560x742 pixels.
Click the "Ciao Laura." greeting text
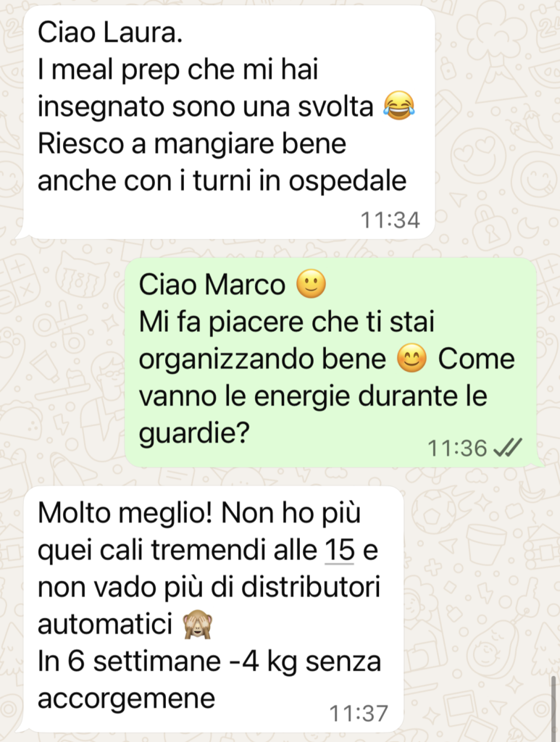coord(109,32)
